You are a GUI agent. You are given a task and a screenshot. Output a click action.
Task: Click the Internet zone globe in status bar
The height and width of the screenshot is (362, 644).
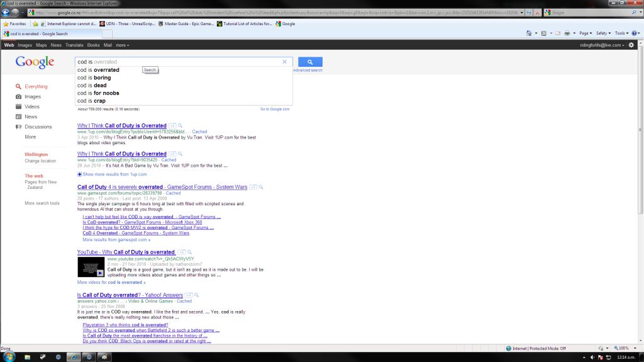tap(508, 348)
